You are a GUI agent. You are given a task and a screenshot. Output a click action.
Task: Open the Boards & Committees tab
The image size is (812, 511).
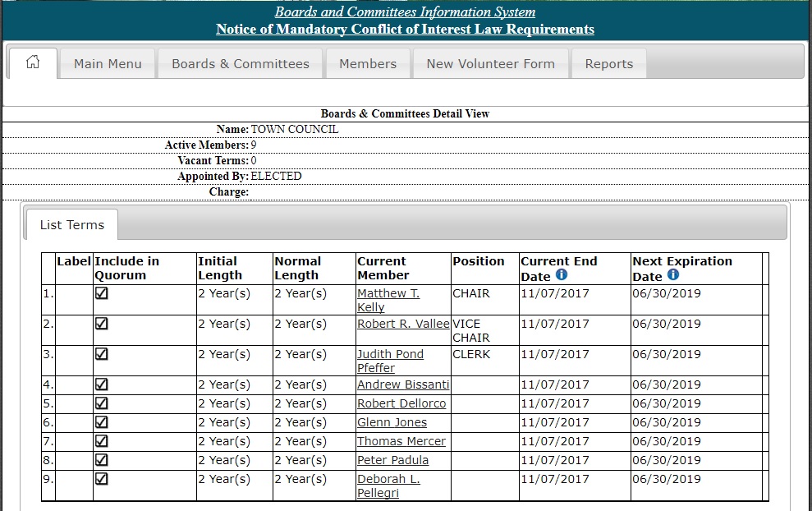[x=241, y=64]
